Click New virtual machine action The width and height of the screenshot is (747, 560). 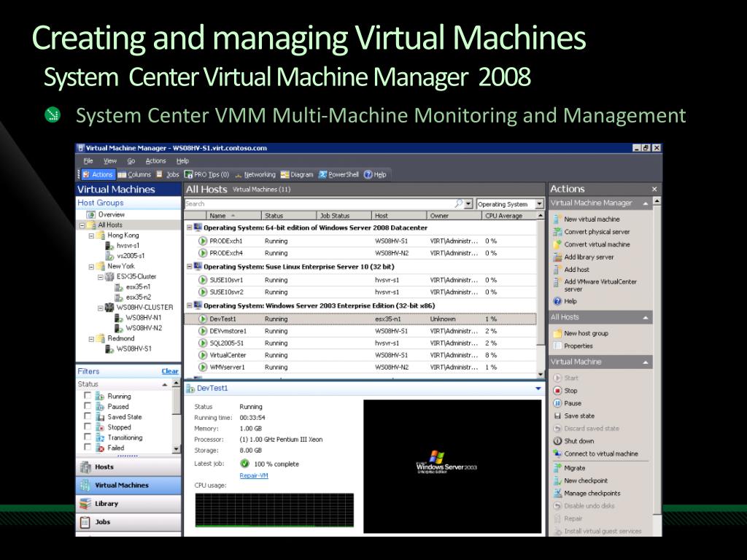pyautogui.click(x=587, y=219)
